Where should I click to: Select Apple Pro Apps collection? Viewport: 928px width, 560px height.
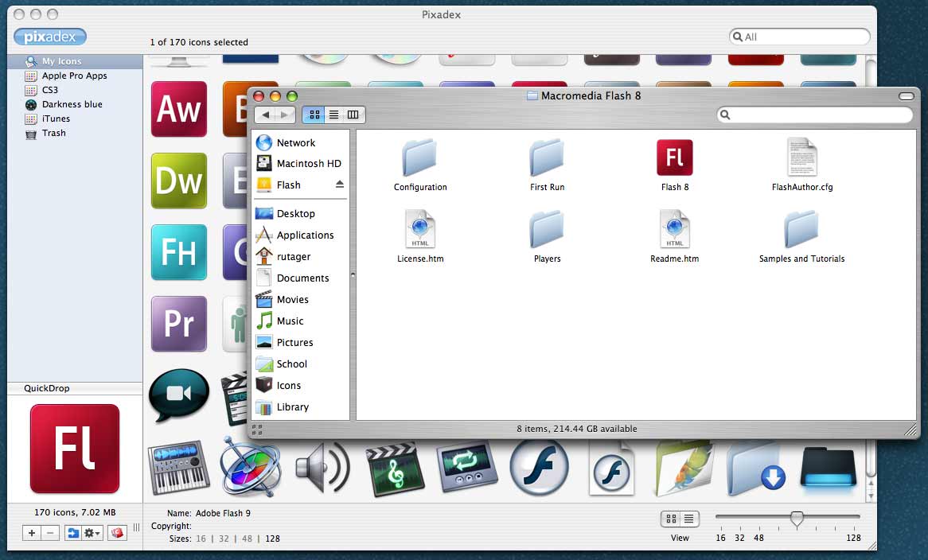pos(75,76)
